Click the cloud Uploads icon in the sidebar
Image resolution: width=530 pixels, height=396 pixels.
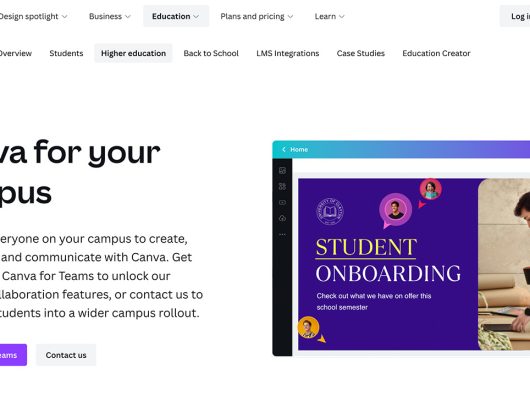[282, 218]
